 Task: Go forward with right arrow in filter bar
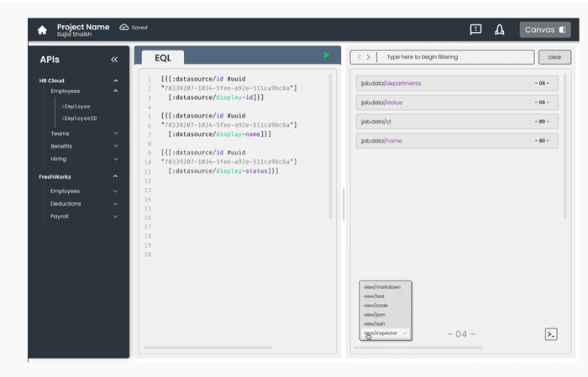pyautogui.click(x=368, y=57)
